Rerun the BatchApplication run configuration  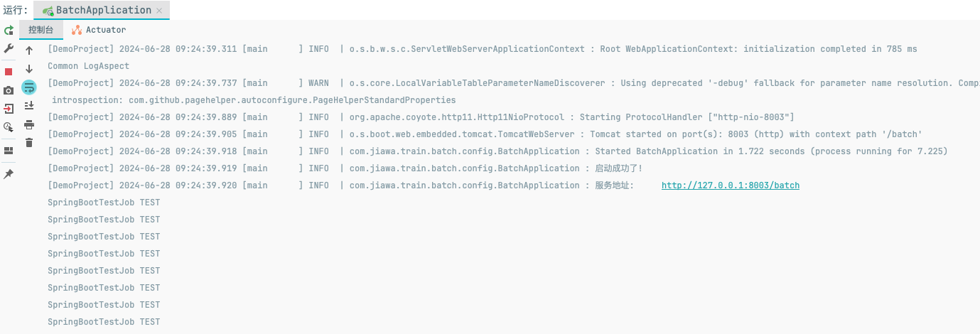[9, 31]
